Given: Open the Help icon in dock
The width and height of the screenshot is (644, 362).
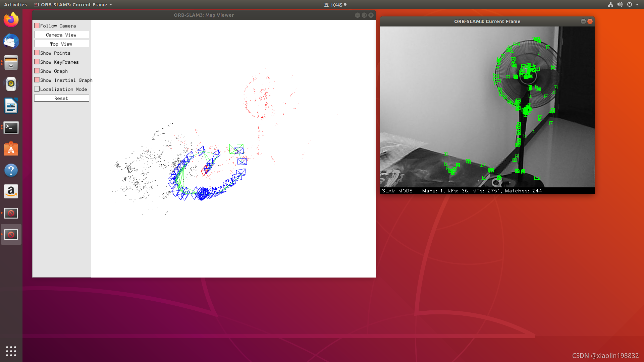Looking at the screenshot, I should (11, 170).
